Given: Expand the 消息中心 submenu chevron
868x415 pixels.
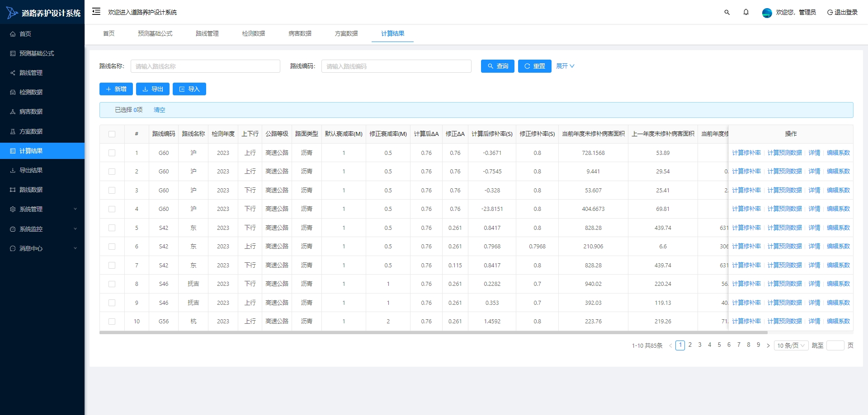Looking at the screenshot, I should 75,248.
